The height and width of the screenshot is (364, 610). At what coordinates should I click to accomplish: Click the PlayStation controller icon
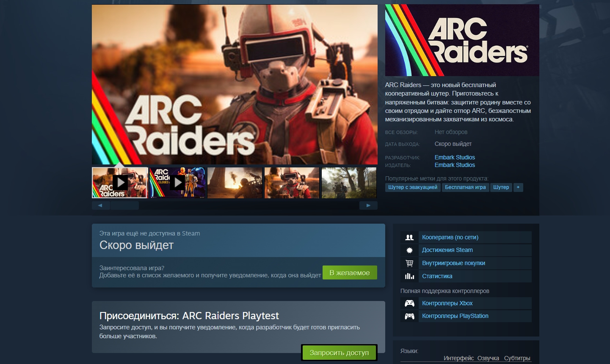[x=409, y=316]
